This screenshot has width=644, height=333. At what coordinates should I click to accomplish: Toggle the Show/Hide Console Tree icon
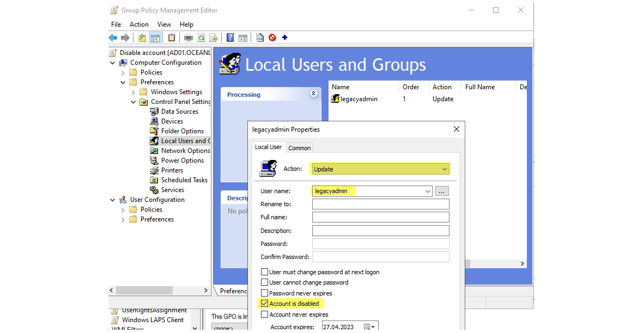coord(155,38)
